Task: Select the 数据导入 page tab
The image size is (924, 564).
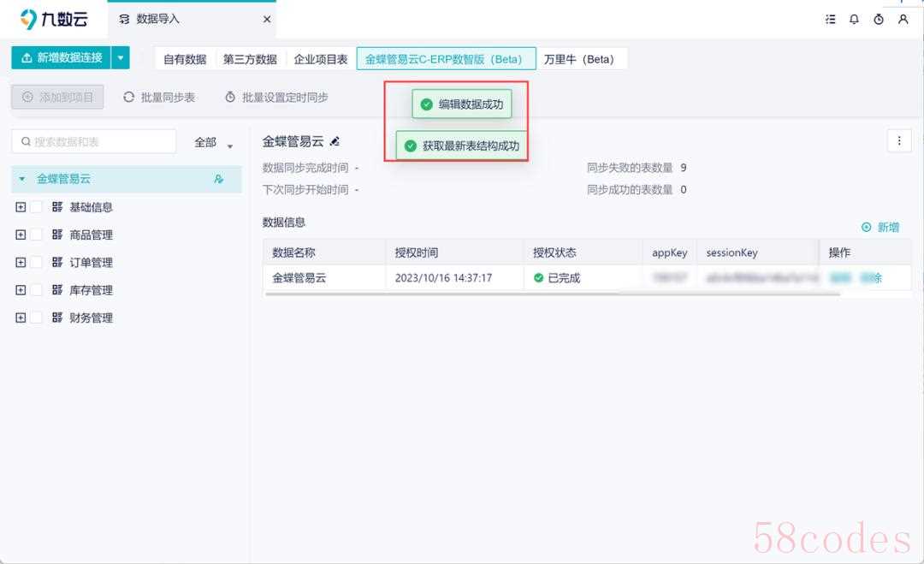Action: tap(192, 20)
